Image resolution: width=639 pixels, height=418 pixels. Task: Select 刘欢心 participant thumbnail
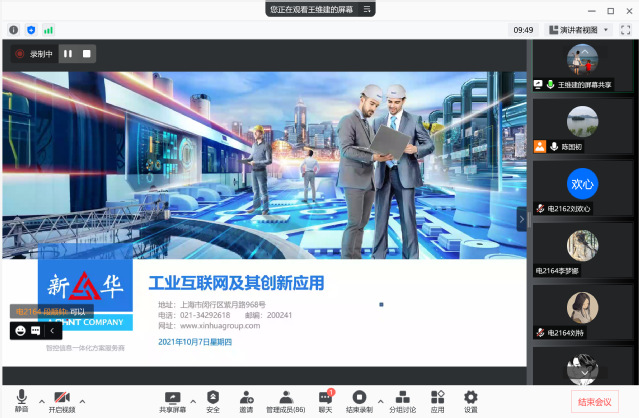coord(582,185)
